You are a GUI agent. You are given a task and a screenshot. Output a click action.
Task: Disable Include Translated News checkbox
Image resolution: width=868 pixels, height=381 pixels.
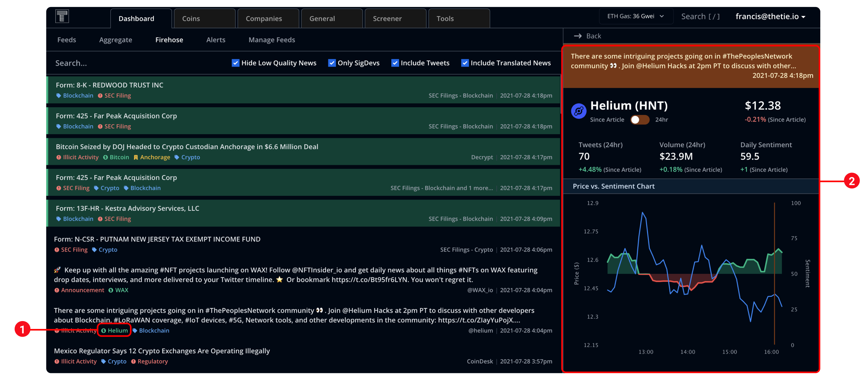(465, 63)
